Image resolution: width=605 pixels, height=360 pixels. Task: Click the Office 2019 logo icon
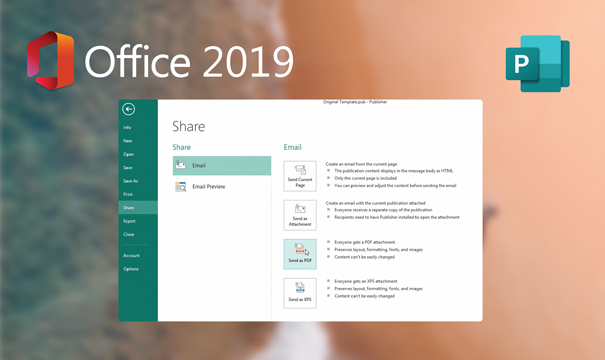50,61
